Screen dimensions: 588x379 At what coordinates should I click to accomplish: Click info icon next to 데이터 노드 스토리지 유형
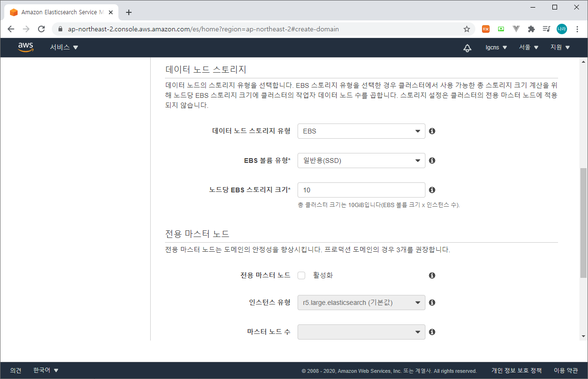[x=432, y=131]
